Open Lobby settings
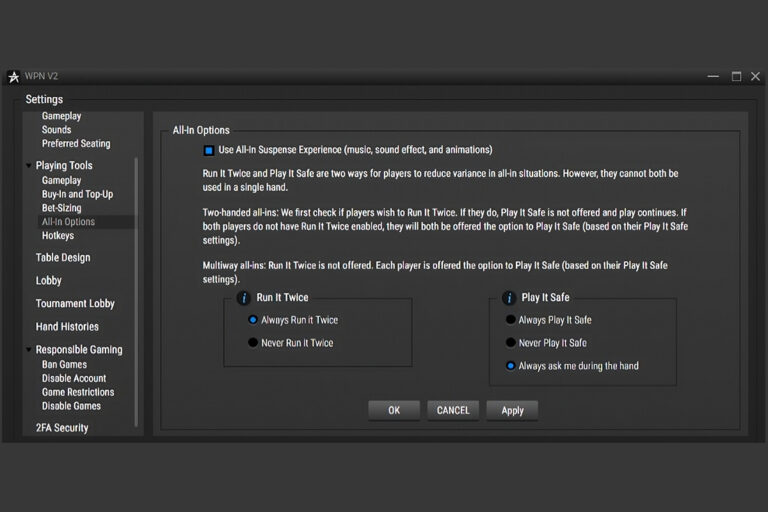 pos(48,281)
